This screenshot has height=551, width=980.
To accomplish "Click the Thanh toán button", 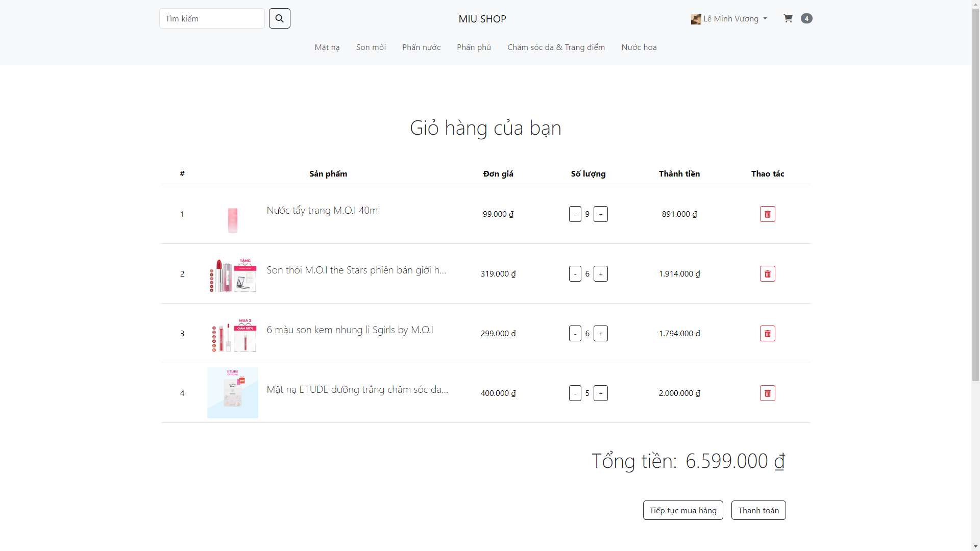I will pyautogui.click(x=758, y=510).
